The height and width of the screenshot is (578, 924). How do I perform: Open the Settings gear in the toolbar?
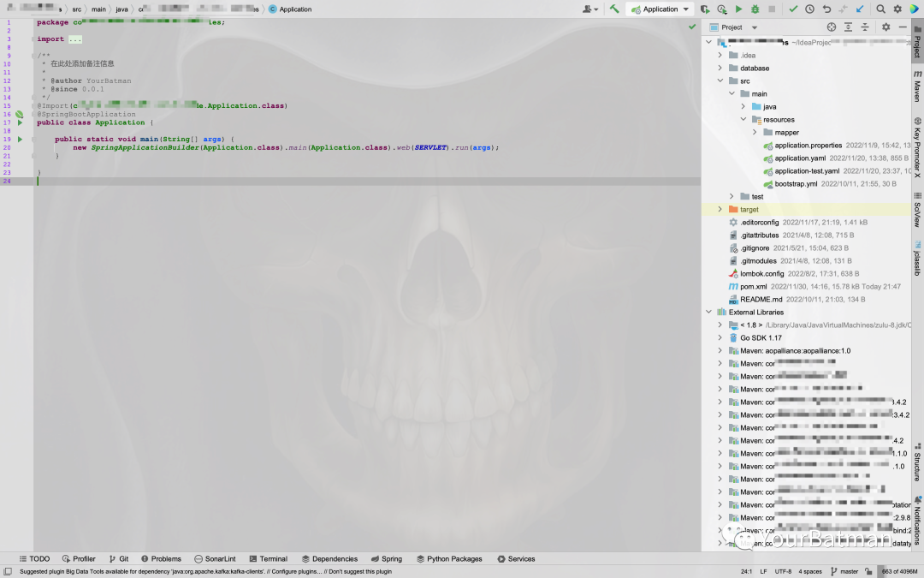[897, 9]
